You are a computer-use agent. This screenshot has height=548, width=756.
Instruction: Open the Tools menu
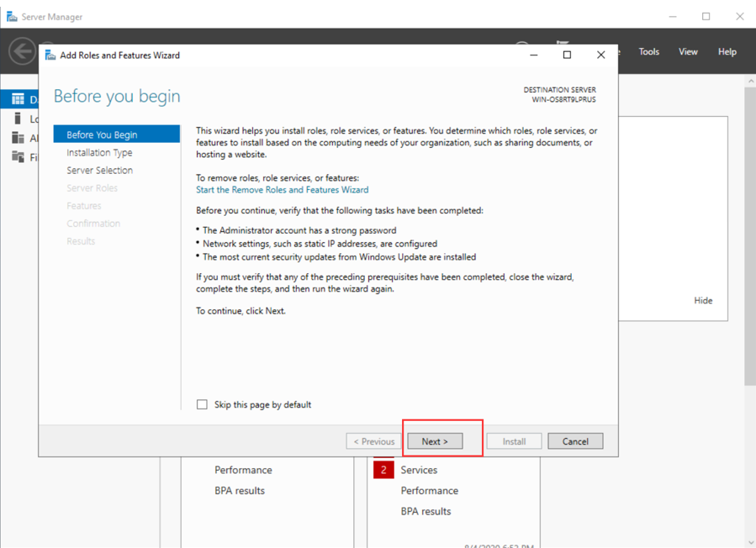pos(648,51)
